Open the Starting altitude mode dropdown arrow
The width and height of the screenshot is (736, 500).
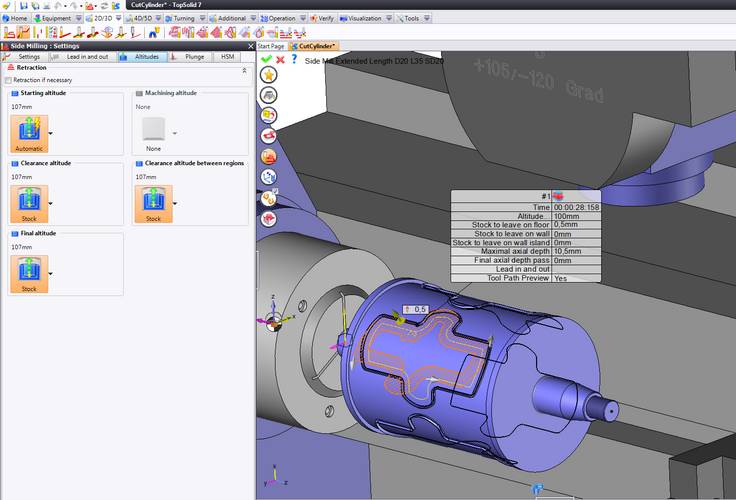(x=51, y=132)
